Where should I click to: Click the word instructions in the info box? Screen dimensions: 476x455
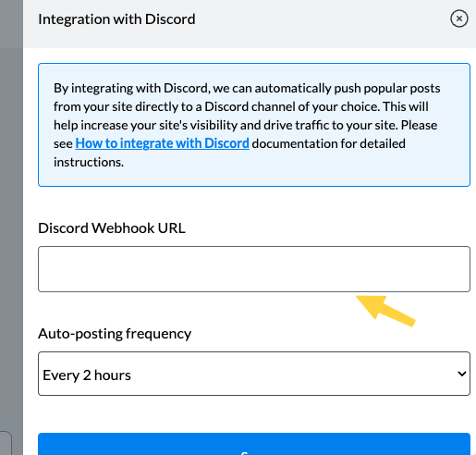tap(89, 162)
